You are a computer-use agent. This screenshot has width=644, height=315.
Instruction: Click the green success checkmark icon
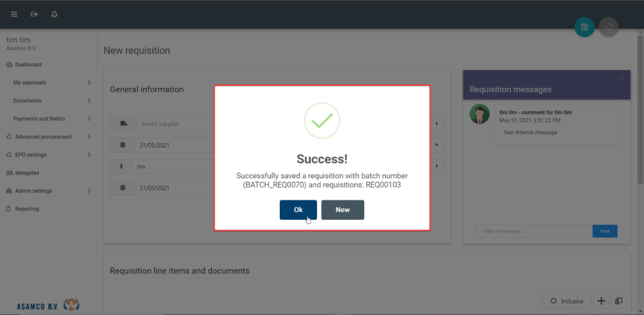tap(322, 121)
